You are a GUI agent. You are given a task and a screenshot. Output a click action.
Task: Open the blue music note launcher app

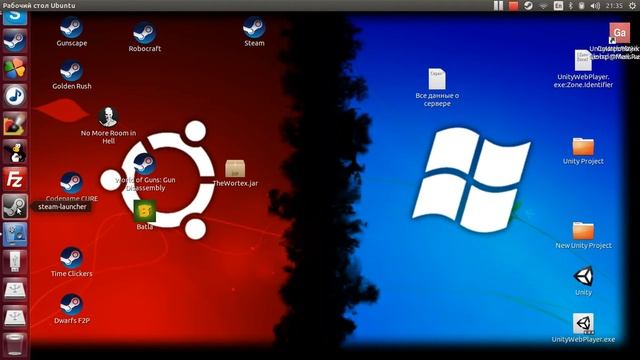(x=15, y=96)
